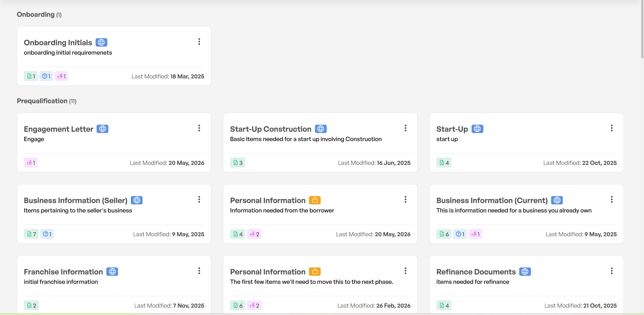Click orange lock icon on borrower Personal Information
Image resolution: width=644 pixels, height=315 pixels.
click(x=315, y=200)
